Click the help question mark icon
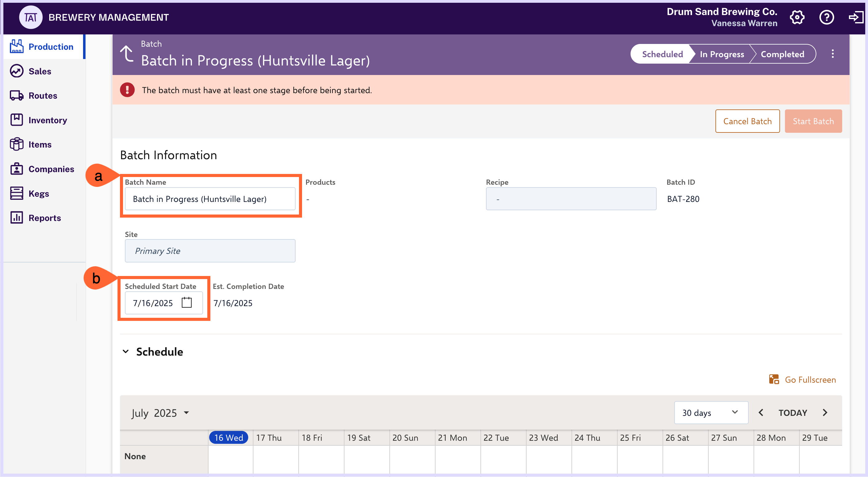868x477 pixels. [826, 17]
